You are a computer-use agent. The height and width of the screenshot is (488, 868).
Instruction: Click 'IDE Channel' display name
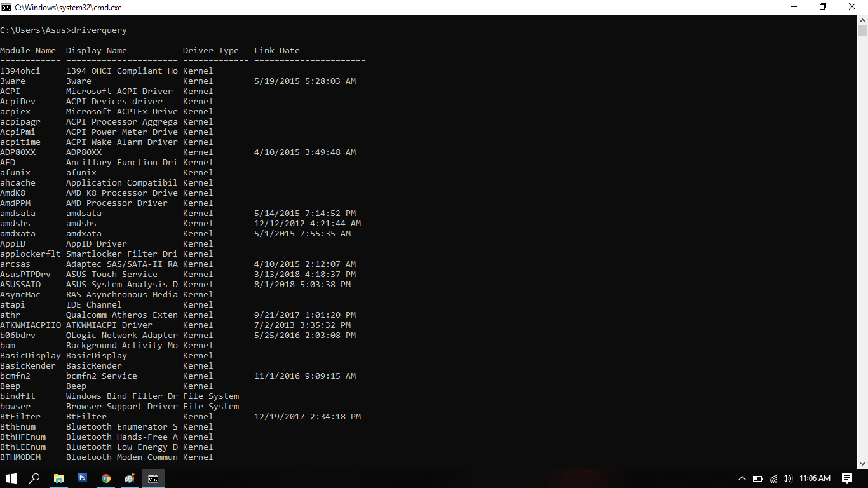pos(94,305)
